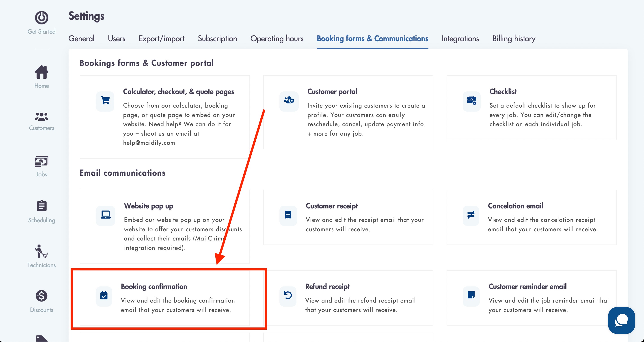Open the Billing history tab
The width and height of the screenshot is (644, 342).
[x=514, y=39]
